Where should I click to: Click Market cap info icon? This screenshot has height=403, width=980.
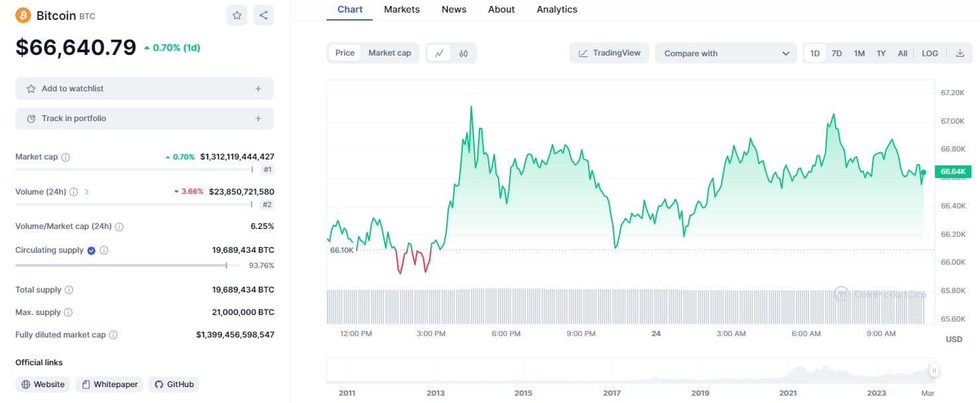tap(66, 157)
